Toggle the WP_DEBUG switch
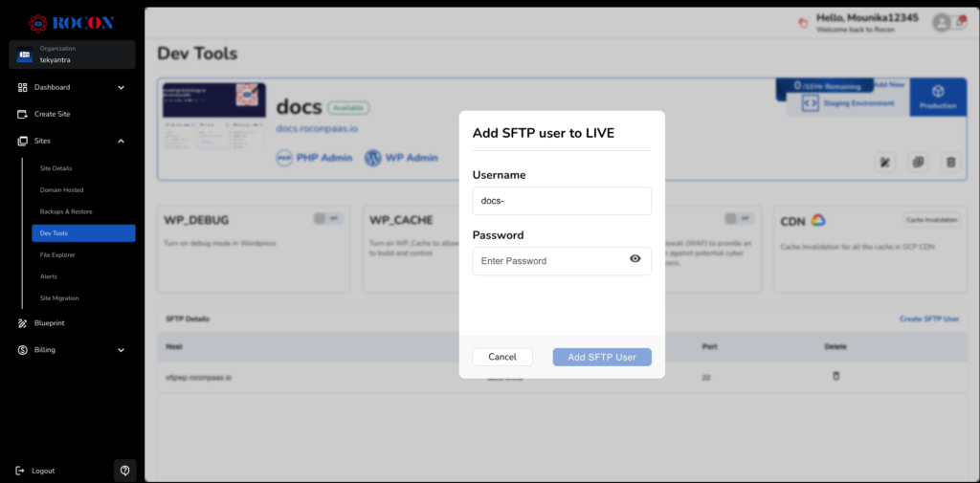 point(328,219)
